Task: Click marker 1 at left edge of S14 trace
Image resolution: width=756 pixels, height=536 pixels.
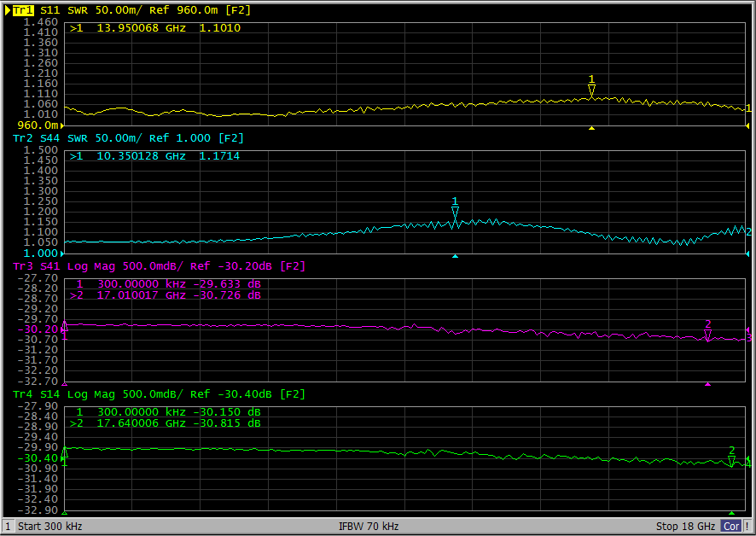Action: click(65, 452)
